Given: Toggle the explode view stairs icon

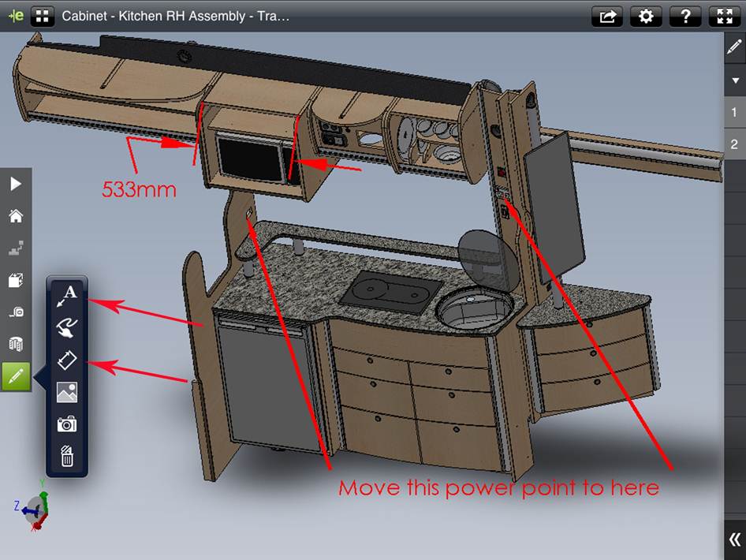Looking at the screenshot, I should [x=16, y=248].
